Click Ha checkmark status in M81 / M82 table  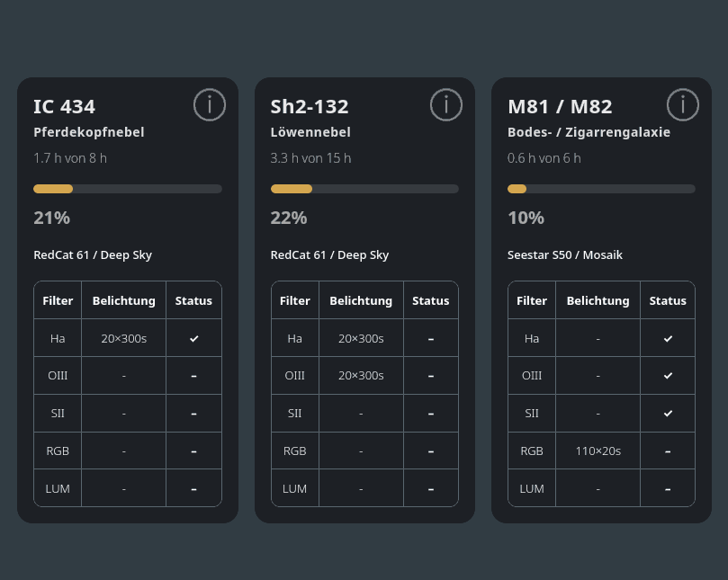coord(668,339)
